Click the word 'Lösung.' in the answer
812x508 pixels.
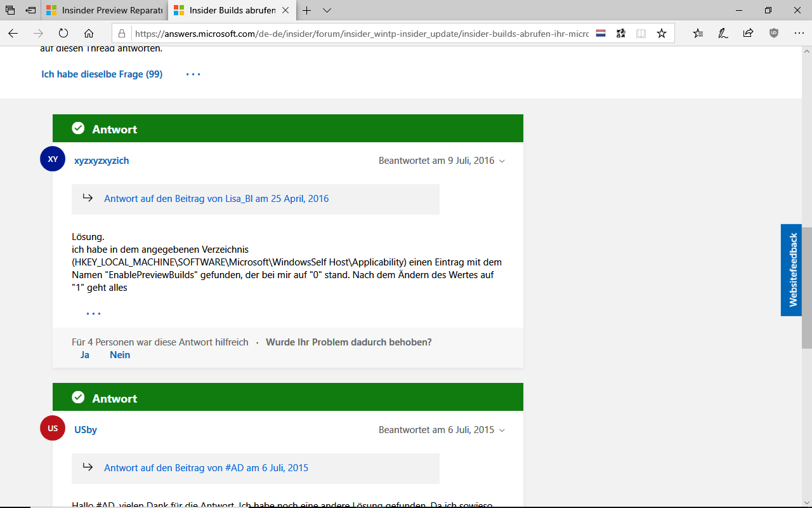[88, 237]
